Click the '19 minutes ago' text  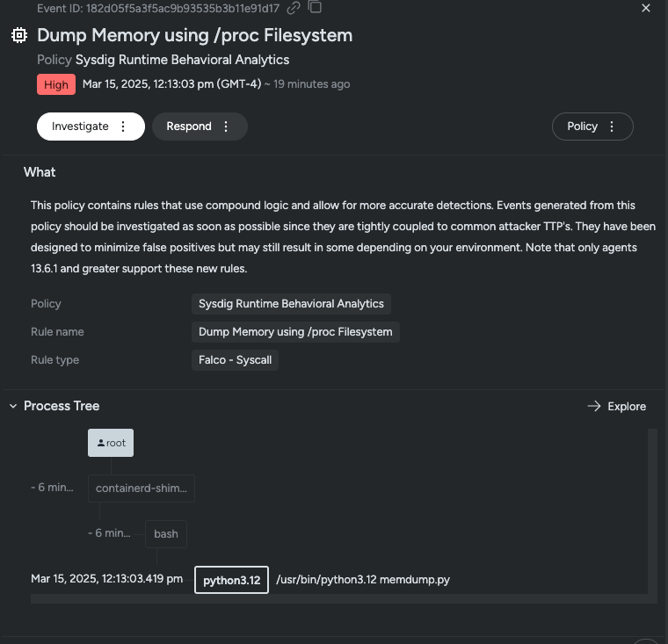click(312, 84)
